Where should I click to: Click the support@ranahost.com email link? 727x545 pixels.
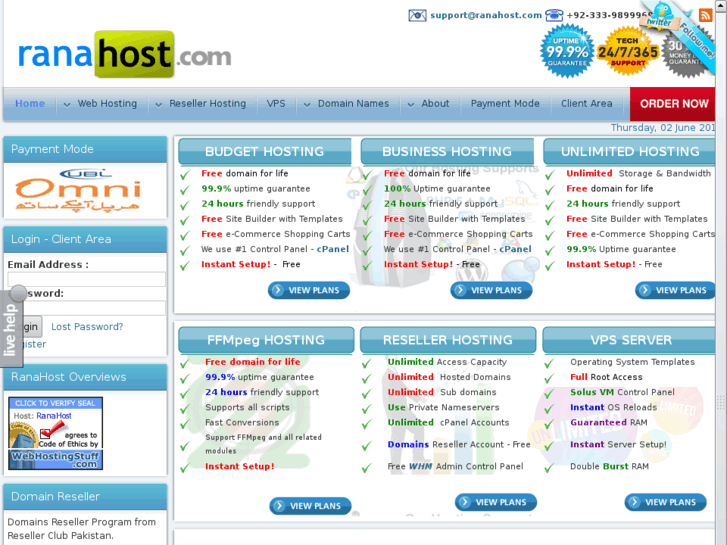[x=486, y=15]
